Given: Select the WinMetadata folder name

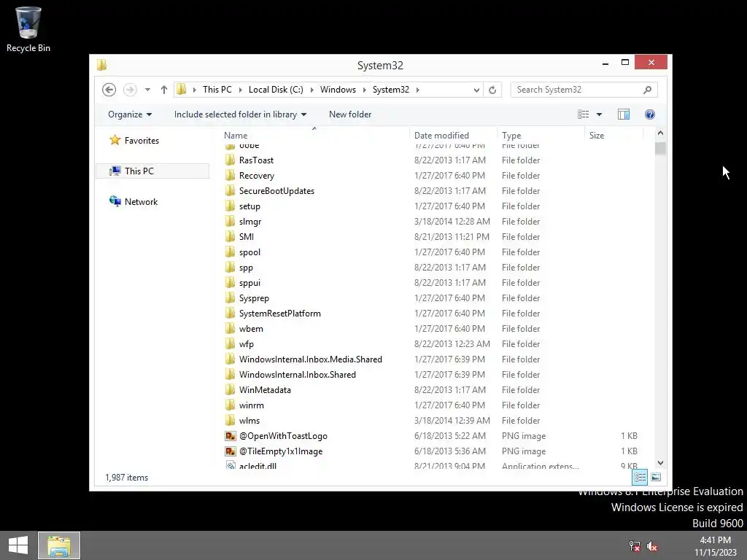Looking at the screenshot, I should pyautogui.click(x=265, y=389).
